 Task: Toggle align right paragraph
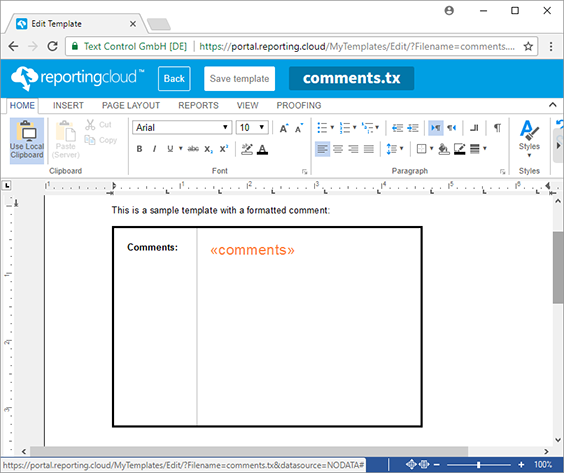point(353,149)
